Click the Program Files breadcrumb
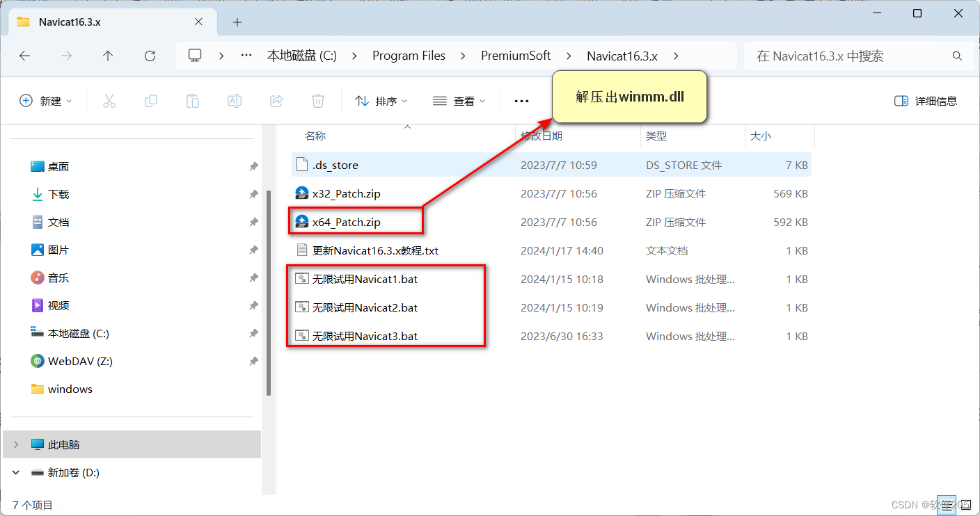 pyautogui.click(x=409, y=56)
